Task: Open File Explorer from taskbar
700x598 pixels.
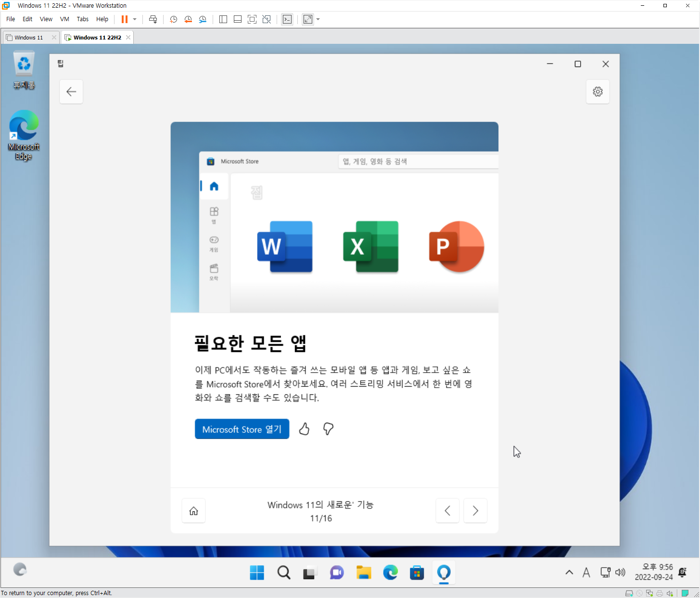Action: tap(364, 572)
